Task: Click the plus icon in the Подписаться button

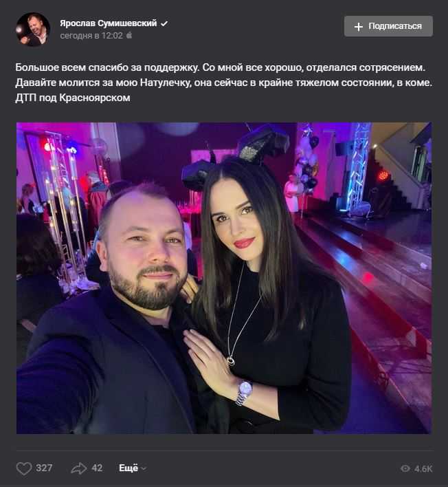Action: pyautogui.click(x=359, y=27)
